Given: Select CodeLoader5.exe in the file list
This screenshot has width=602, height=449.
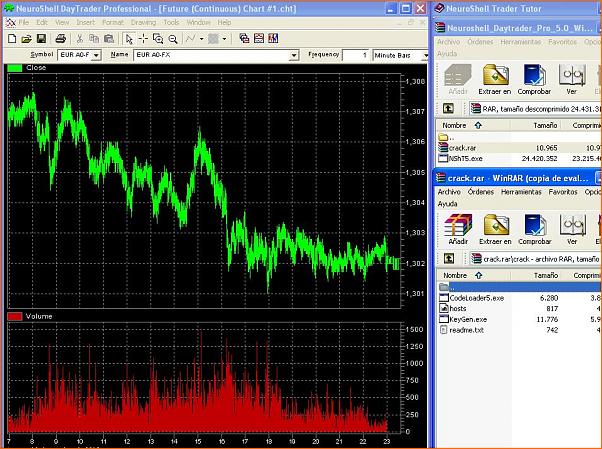Looking at the screenshot, I should (x=476, y=298).
